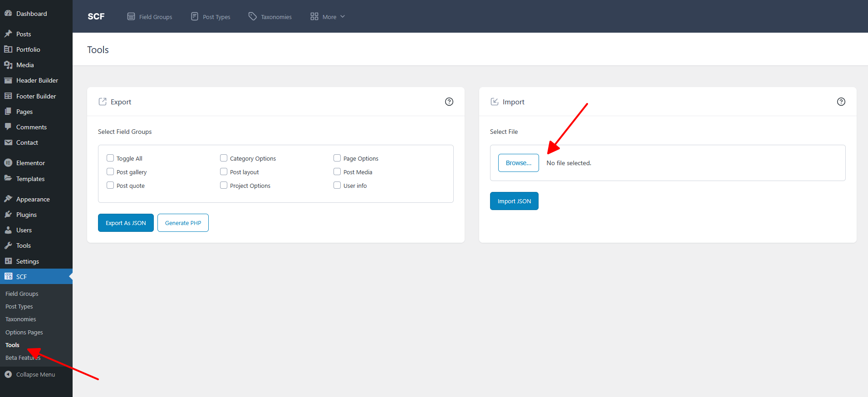The height and width of the screenshot is (397, 868).
Task: Click the Dashboard gauge icon
Action: [x=8, y=14]
